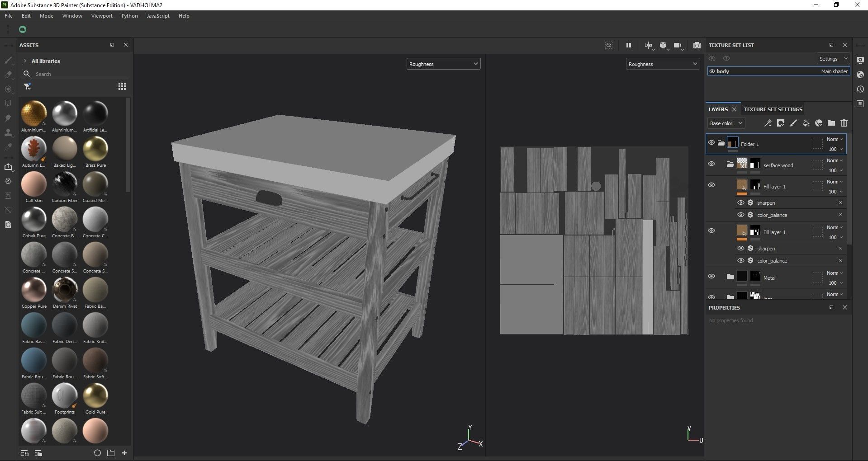Select the Material picker eyedropper

[8, 147]
